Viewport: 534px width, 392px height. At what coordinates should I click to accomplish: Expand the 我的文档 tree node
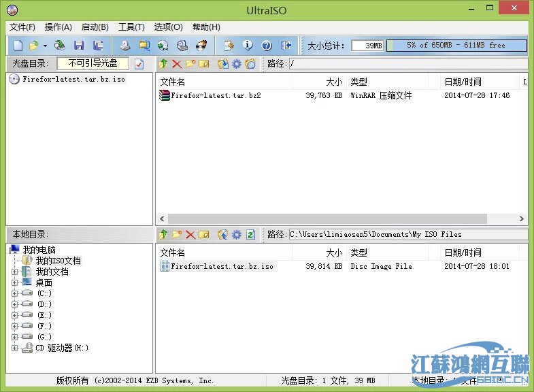point(14,272)
